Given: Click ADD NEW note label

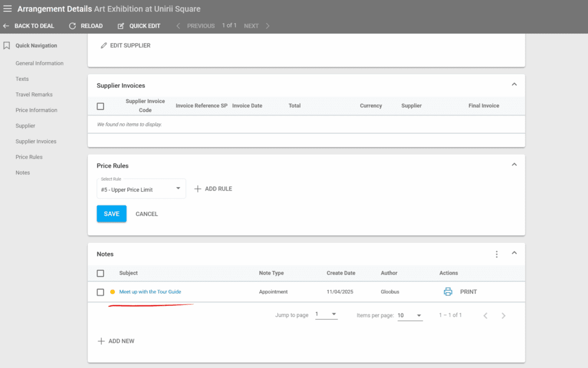Looking at the screenshot, I should (121, 341).
